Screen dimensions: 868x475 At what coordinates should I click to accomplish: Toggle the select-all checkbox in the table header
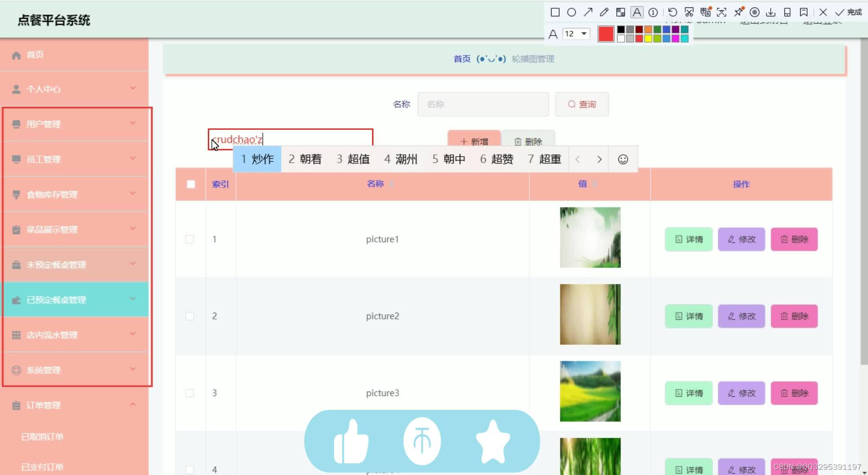pos(191,184)
